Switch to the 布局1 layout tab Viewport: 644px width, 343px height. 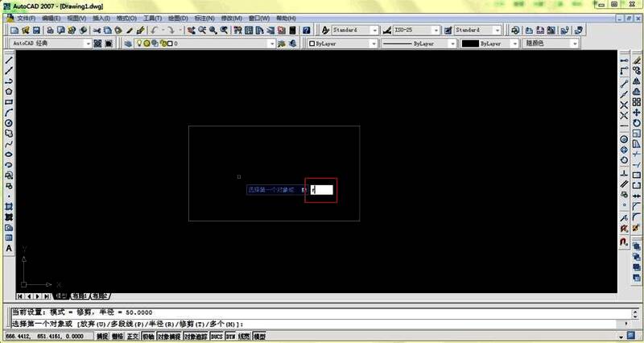(x=79, y=295)
